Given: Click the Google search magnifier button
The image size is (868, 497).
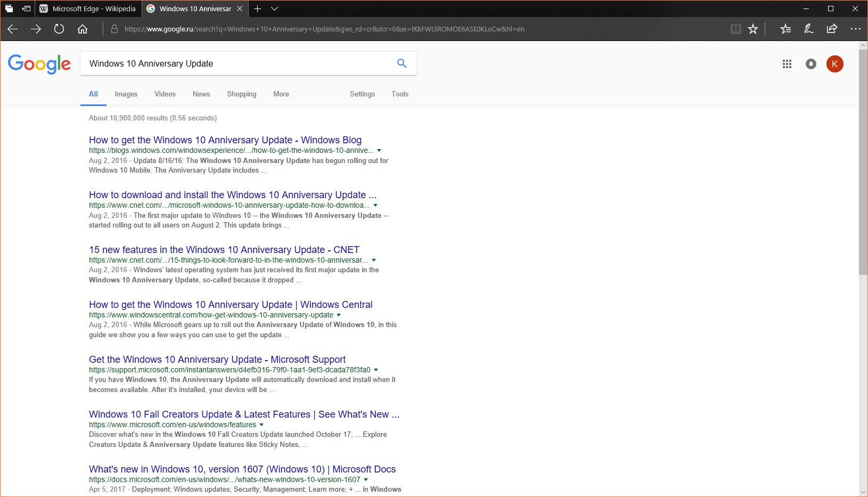Looking at the screenshot, I should pos(402,63).
